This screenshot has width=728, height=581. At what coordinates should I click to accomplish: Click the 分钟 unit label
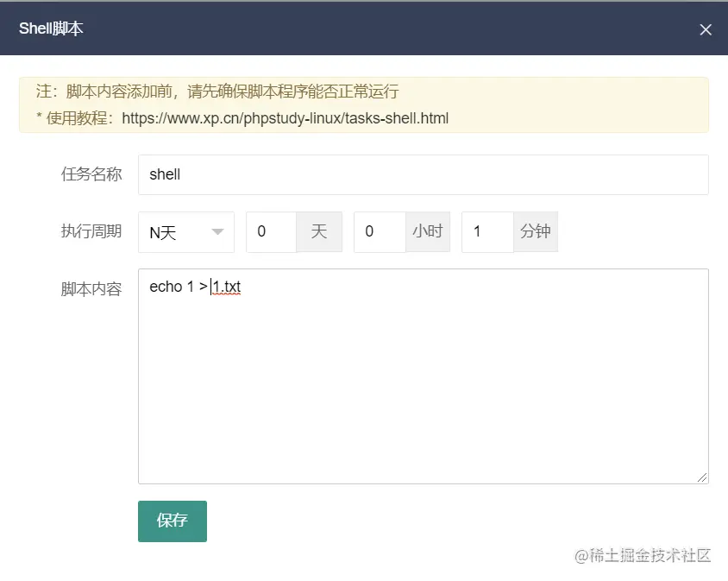click(536, 232)
